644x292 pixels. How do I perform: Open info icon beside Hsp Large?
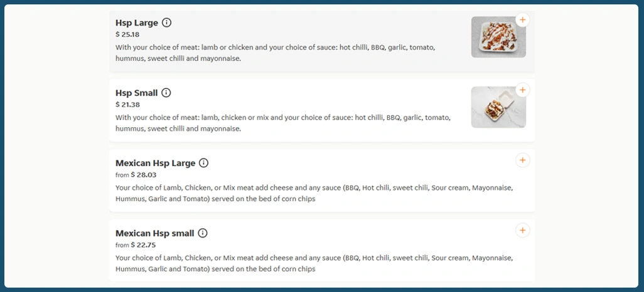click(x=166, y=23)
